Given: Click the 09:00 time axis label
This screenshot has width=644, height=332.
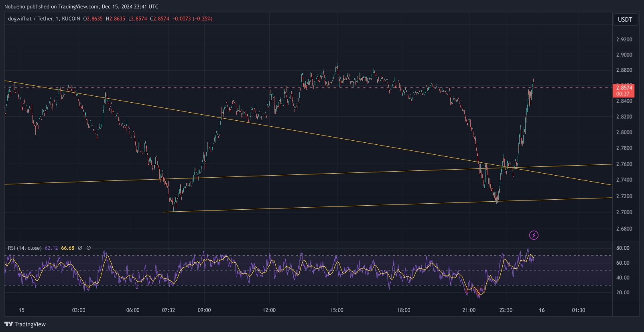Looking at the screenshot, I should [x=204, y=310].
